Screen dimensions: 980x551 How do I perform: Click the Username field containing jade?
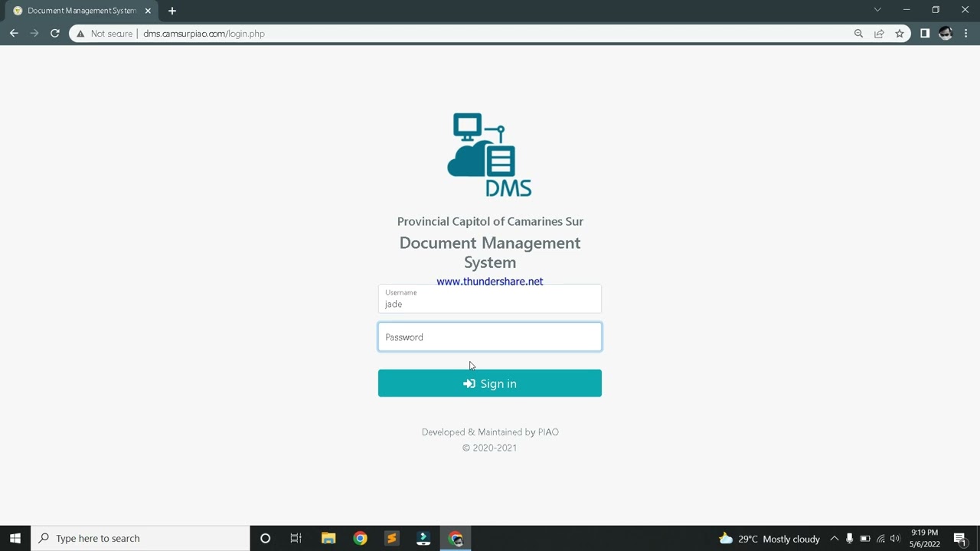pos(490,298)
